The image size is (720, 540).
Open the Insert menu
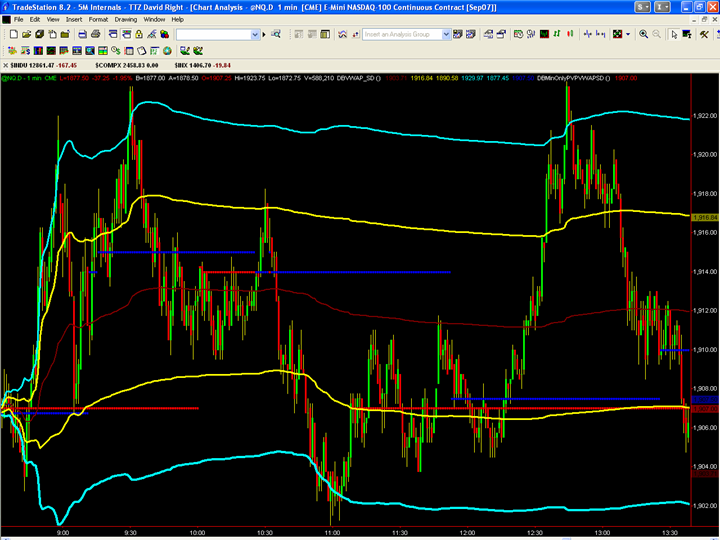click(x=74, y=20)
